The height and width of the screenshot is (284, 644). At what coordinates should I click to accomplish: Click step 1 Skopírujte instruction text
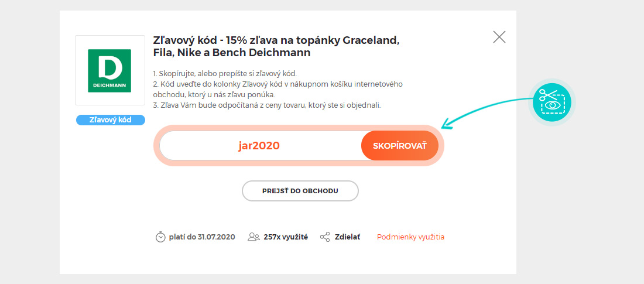225,74
